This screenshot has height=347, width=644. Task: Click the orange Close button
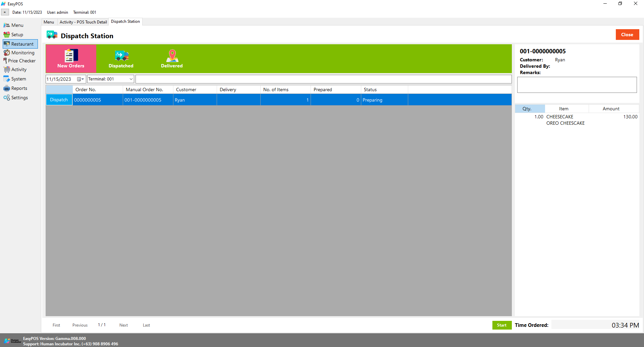[627, 35]
